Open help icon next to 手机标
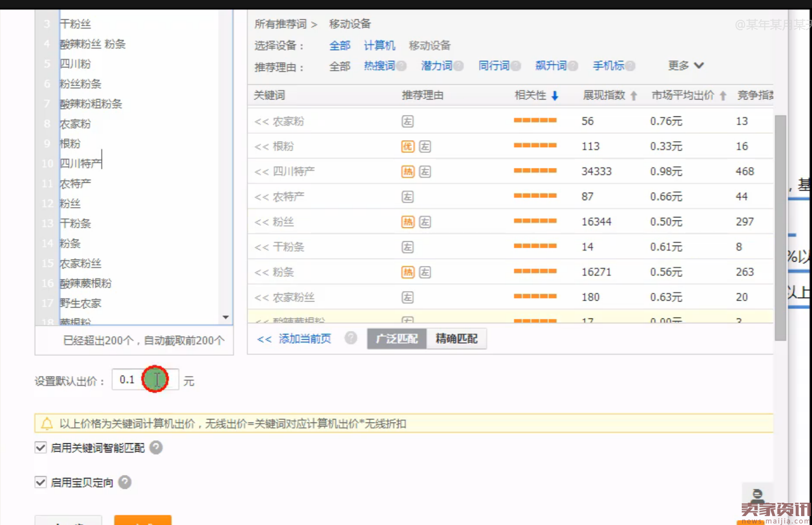Image resolution: width=812 pixels, height=525 pixels. tap(630, 66)
